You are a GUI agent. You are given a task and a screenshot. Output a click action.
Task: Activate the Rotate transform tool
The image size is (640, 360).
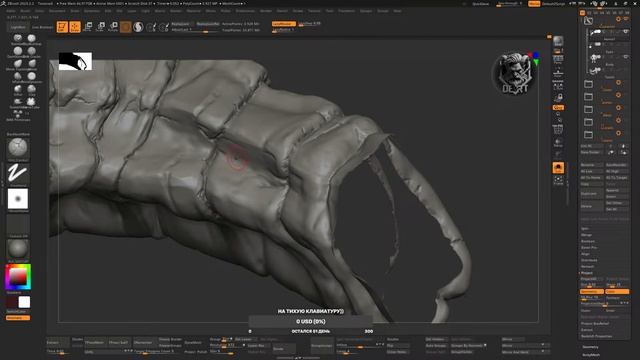point(113,27)
